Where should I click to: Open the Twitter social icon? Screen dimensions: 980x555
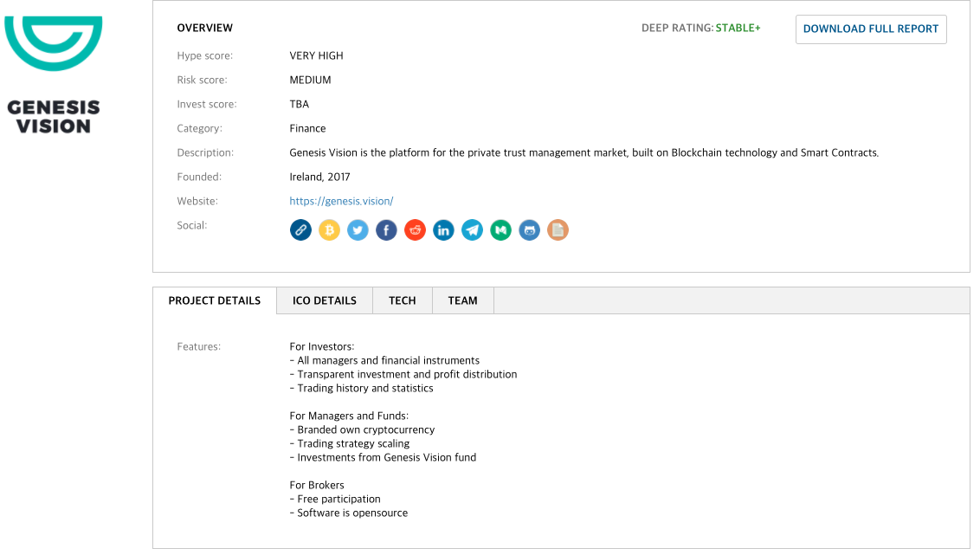(x=358, y=230)
